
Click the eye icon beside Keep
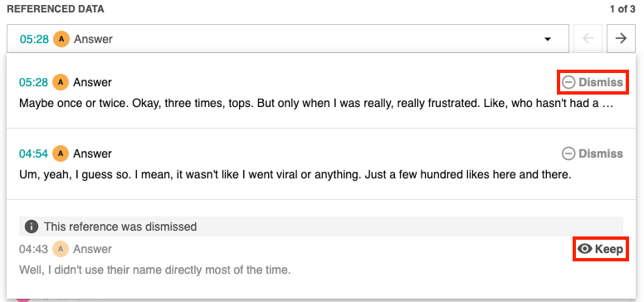[x=584, y=249]
